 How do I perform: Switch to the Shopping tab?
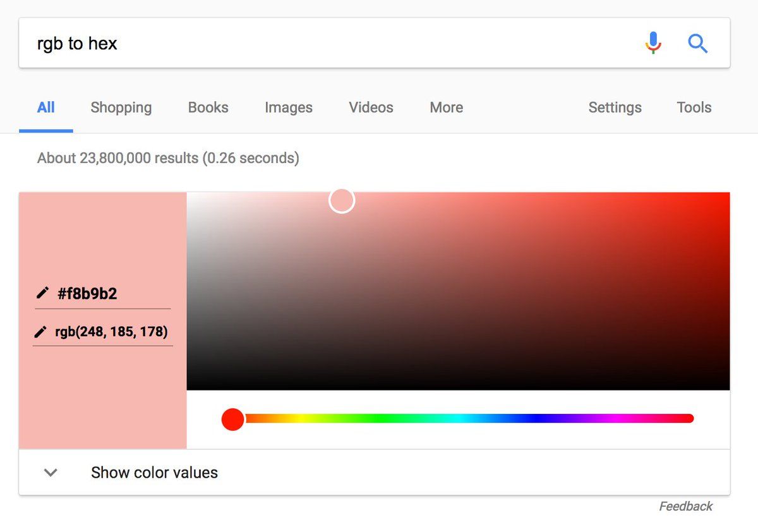click(x=121, y=107)
